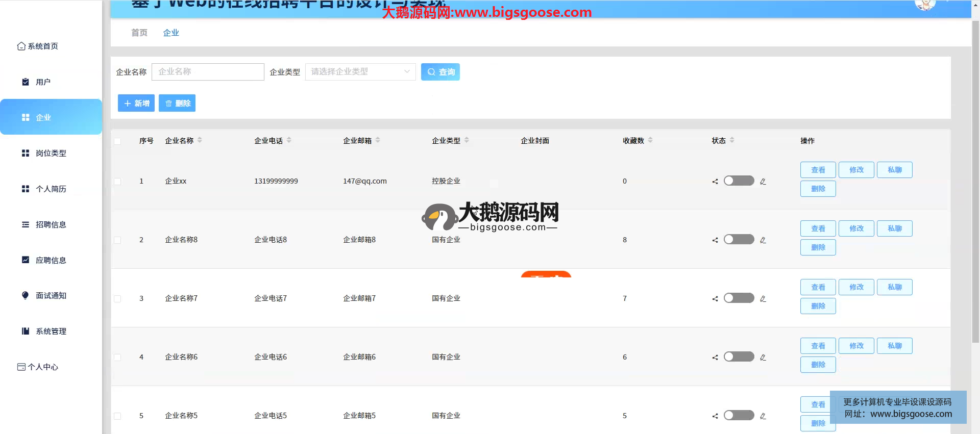Check the select-all checkbox in table header
980x434 pixels.
(117, 141)
